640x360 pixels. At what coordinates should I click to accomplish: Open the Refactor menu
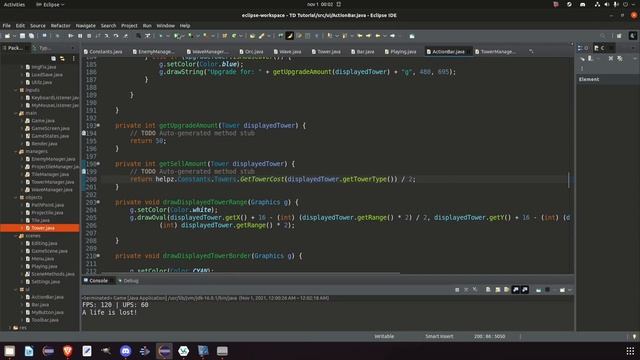60,25
